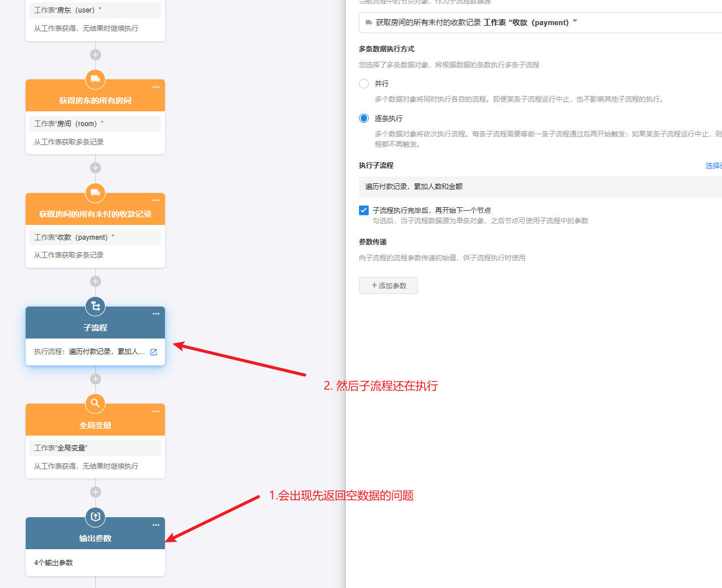Image resolution: width=722 pixels, height=588 pixels.
Task: Select the 并行 execution mode radio
Action: click(364, 84)
